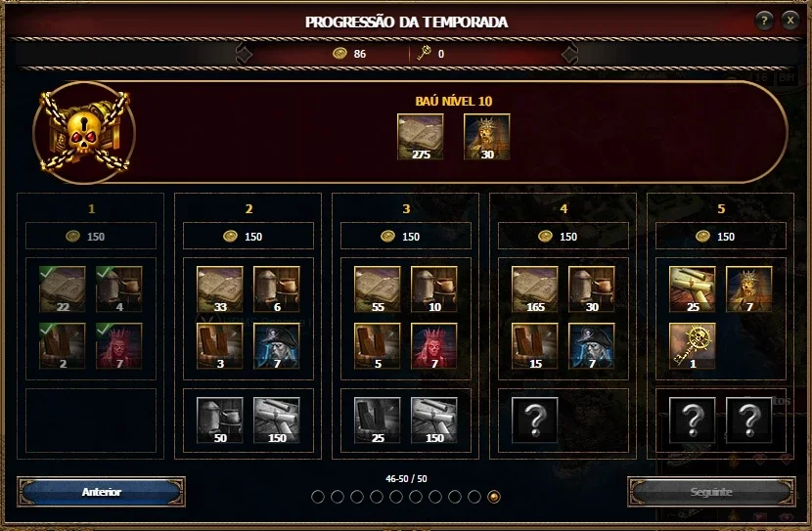Select the last highlighted page indicator dot
Screen dimensions: 812x531
[x=494, y=497]
